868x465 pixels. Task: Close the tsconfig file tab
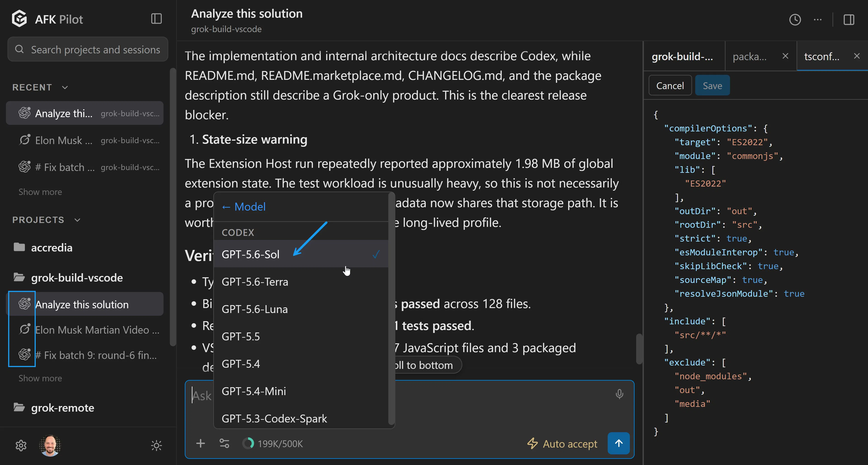coord(857,56)
